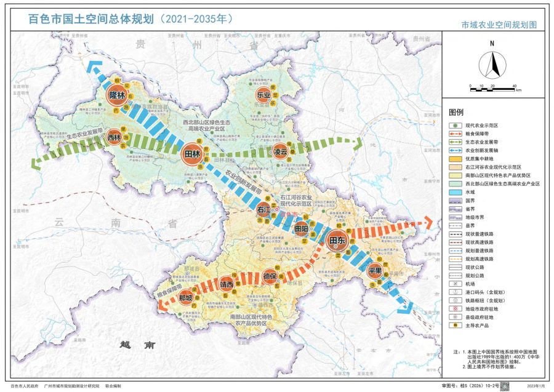Click the 县级政府驻地 legend icon
Viewport: 554px width, 392px height.
tap(456, 318)
